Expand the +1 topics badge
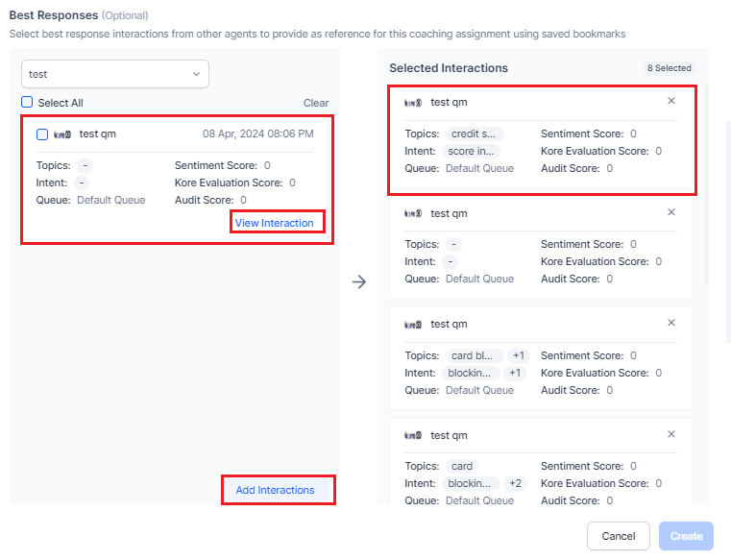731x560 pixels. pos(517,356)
